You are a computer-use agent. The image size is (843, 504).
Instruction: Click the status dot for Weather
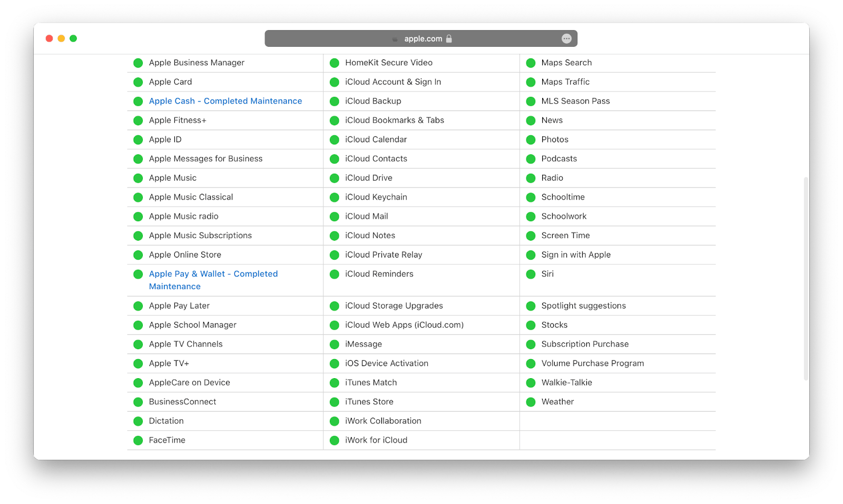[531, 402]
